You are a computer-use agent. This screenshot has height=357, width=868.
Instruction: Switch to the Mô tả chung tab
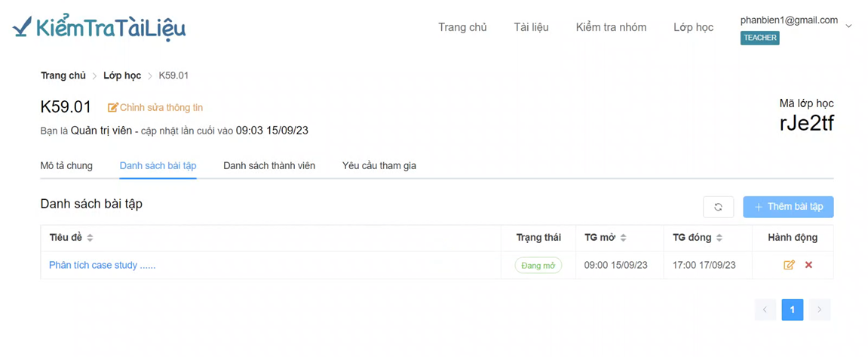click(66, 166)
